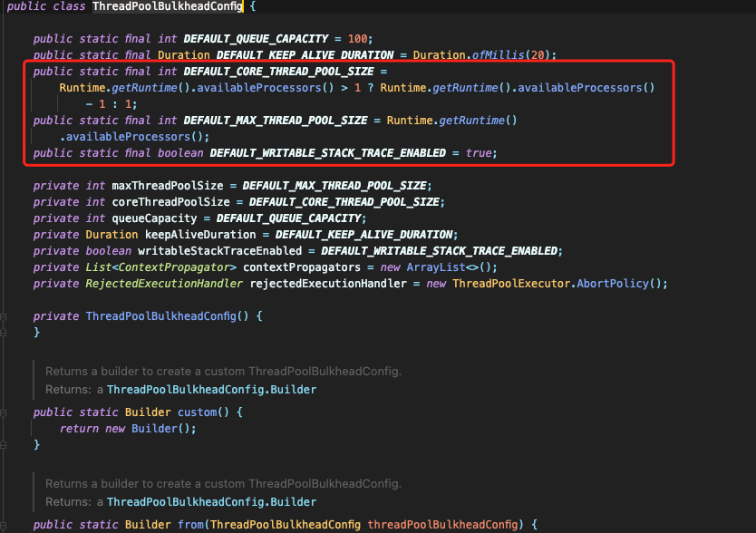This screenshot has height=533, width=756.
Task: Click the first doc comment 'Returns a builder to create' line
Action: pyautogui.click(x=223, y=372)
